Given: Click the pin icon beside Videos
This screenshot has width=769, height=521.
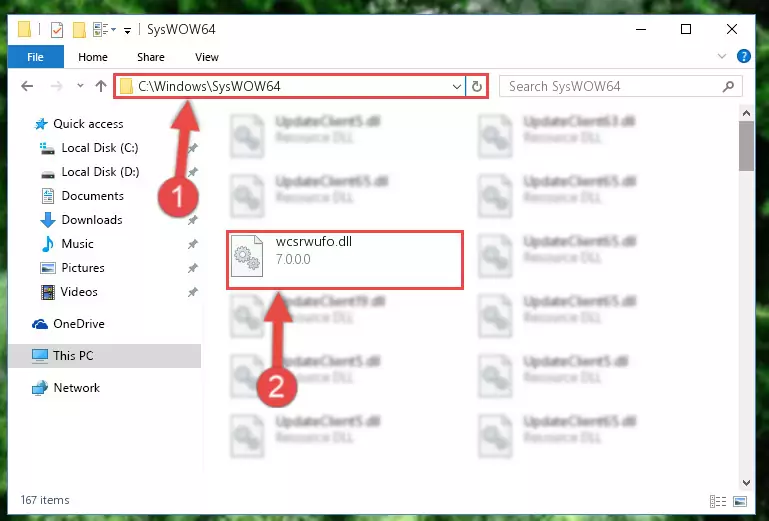Looking at the screenshot, I should point(193,292).
